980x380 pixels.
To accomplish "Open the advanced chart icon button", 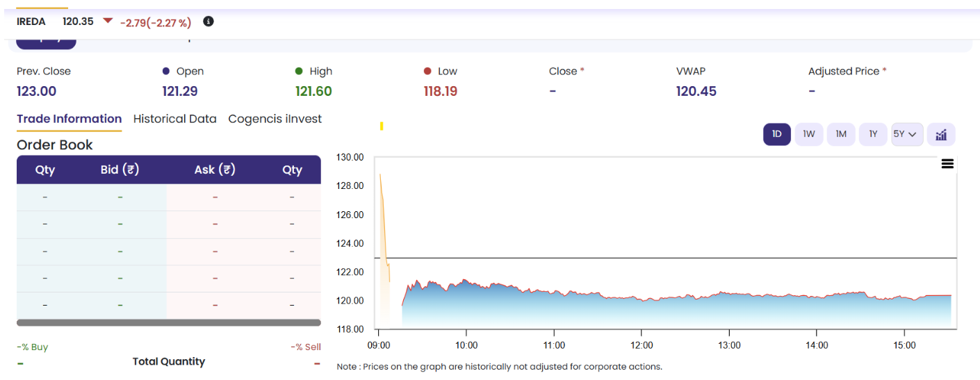I will click(x=941, y=134).
